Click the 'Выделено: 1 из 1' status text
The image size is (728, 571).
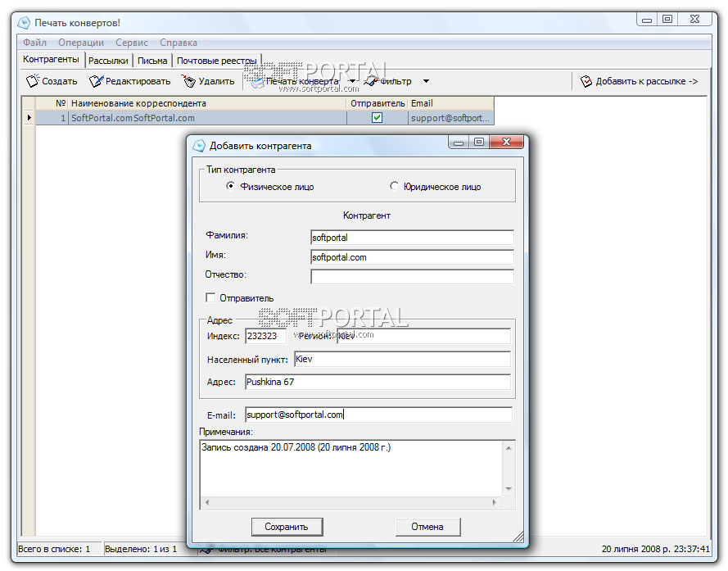click(x=141, y=549)
